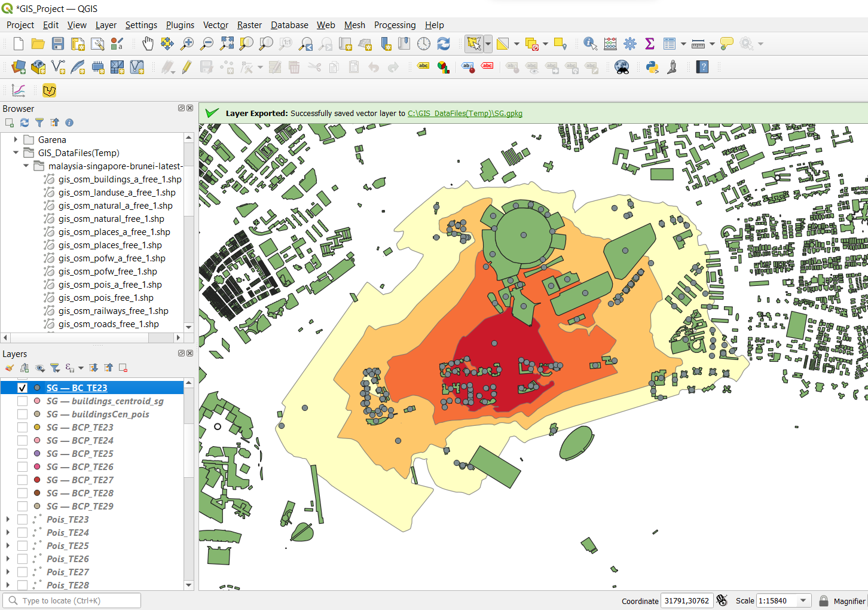Viewport: 868px width, 610px height.
Task: Uncheck the SG — BC_TE23 layer
Action: click(x=23, y=388)
